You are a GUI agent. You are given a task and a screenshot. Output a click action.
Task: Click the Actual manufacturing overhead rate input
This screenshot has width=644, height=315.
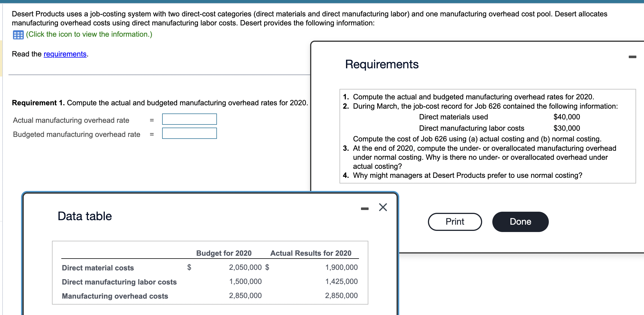(x=189, y=119)
